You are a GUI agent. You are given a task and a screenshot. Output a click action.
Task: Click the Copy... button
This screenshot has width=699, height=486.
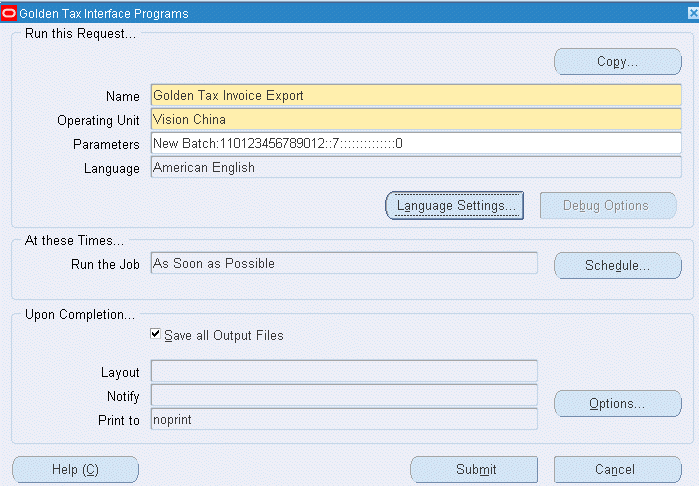pos(617,62)
